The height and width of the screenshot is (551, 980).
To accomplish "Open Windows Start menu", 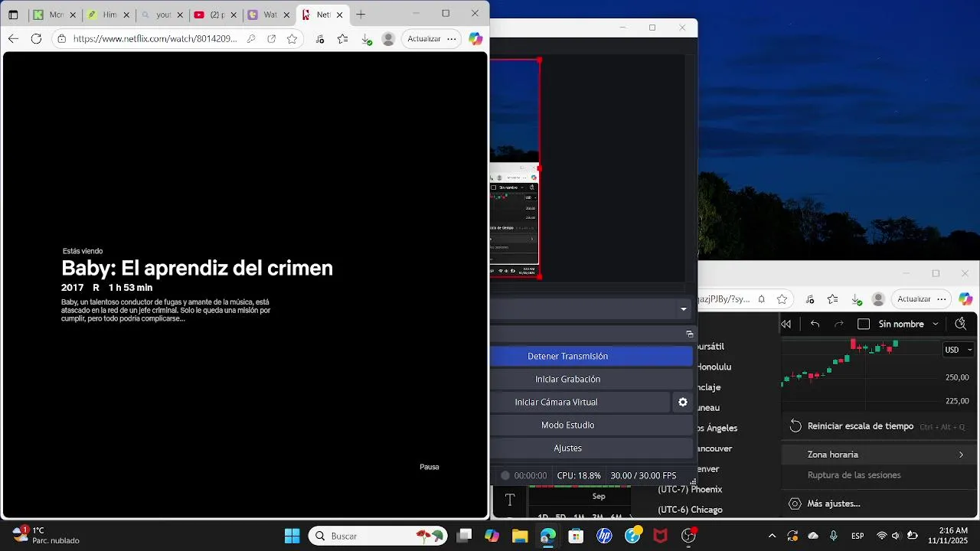I will coord(292,536).
